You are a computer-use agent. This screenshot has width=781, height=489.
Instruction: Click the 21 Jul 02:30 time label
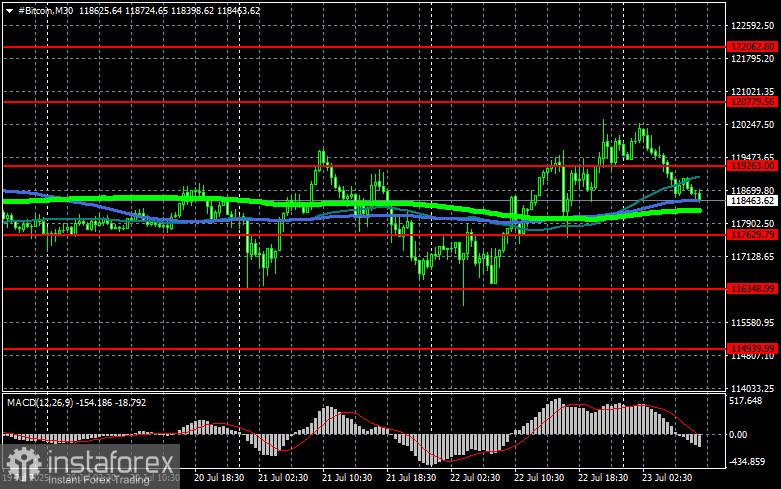coord(283,478)
